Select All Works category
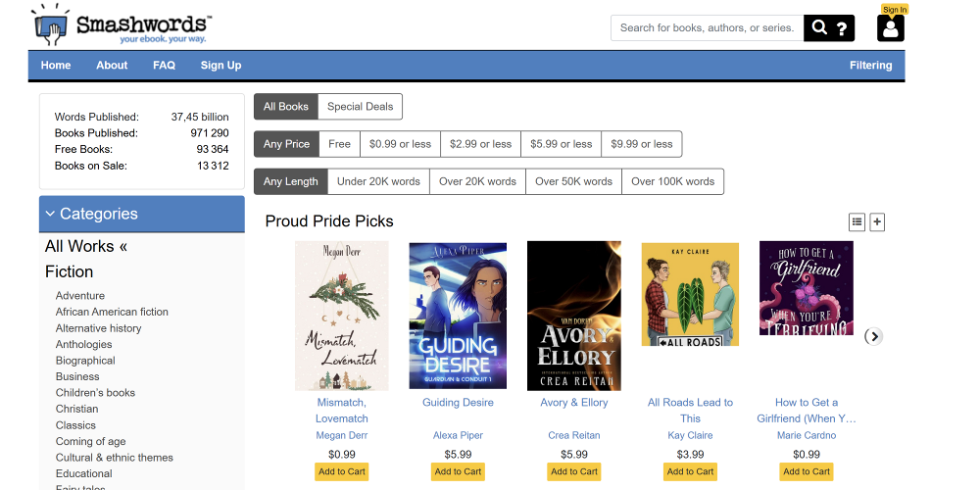The width and height of the screenshot is (980, 490). (86, 246)
